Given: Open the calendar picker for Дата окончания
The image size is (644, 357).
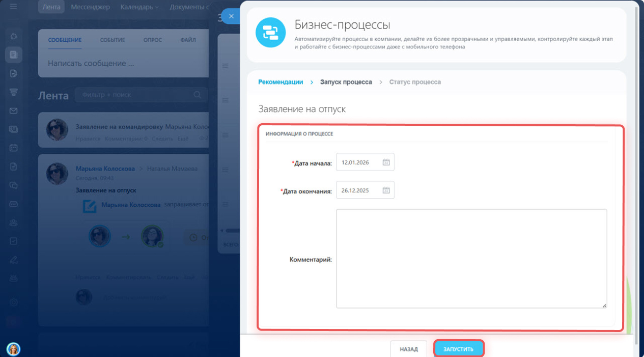Looking at the screenshot, I should [x=386, y=190].
